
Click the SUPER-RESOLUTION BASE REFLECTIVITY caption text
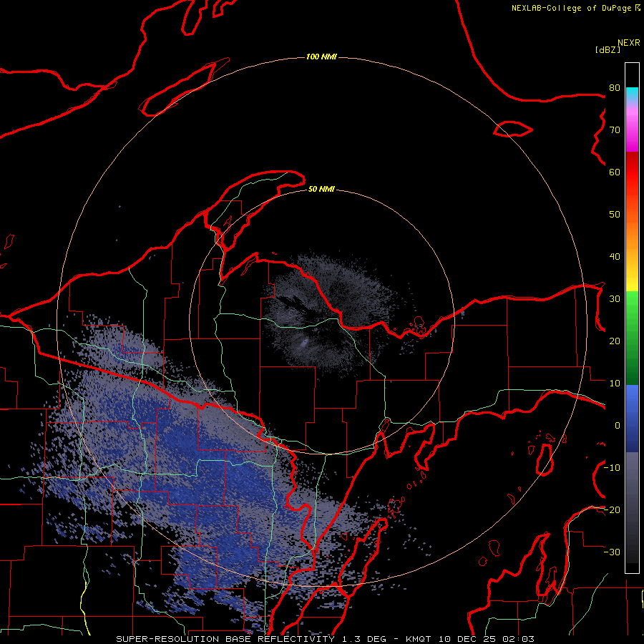pyautogui.click(x=225, y=639)
